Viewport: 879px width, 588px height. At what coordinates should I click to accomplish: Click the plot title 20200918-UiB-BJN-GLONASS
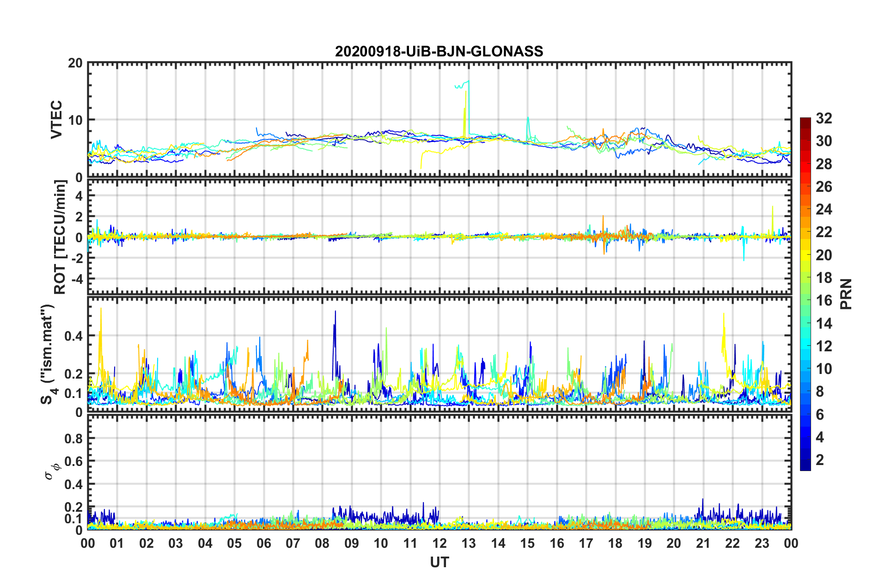(439, 51)
